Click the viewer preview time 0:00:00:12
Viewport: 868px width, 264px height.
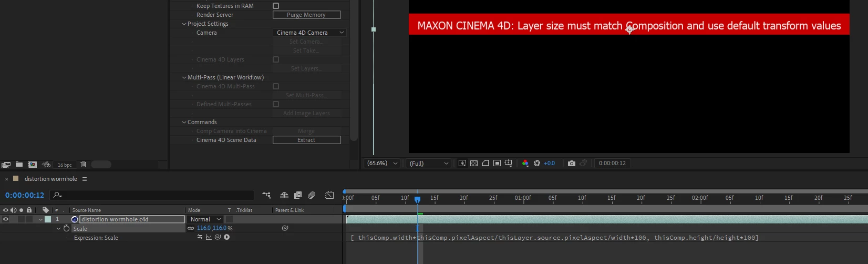tap(612, 163)
